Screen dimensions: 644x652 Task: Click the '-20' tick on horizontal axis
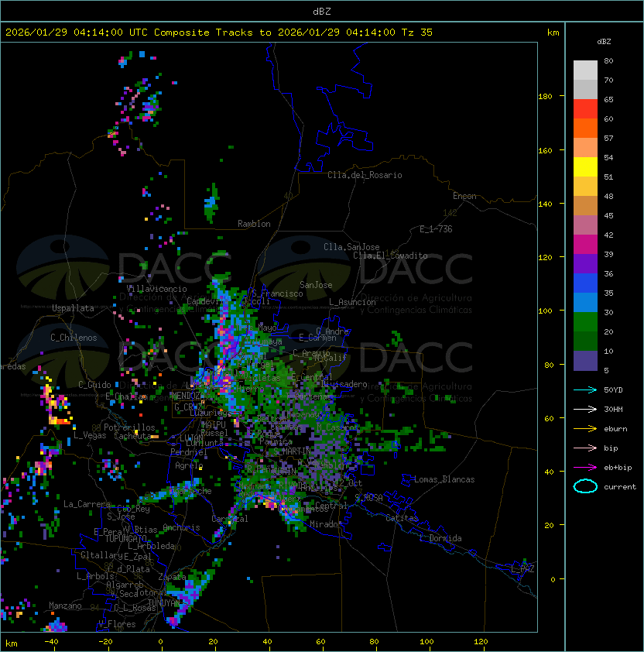pyautogui.click(x=105, y=642)
